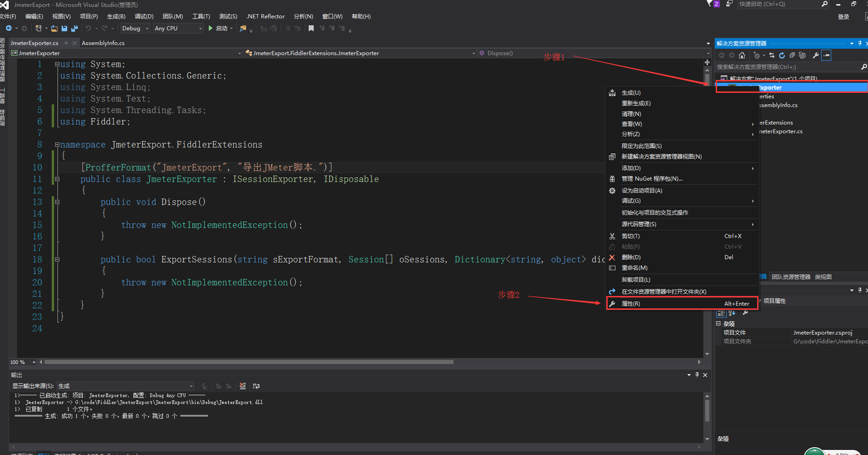Click the 登录 link at top right

[x=843, y=17]
